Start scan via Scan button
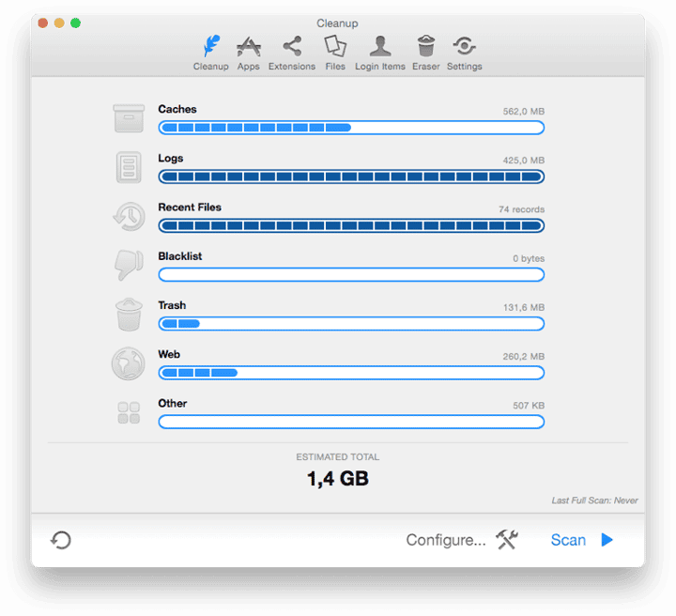 568,540
